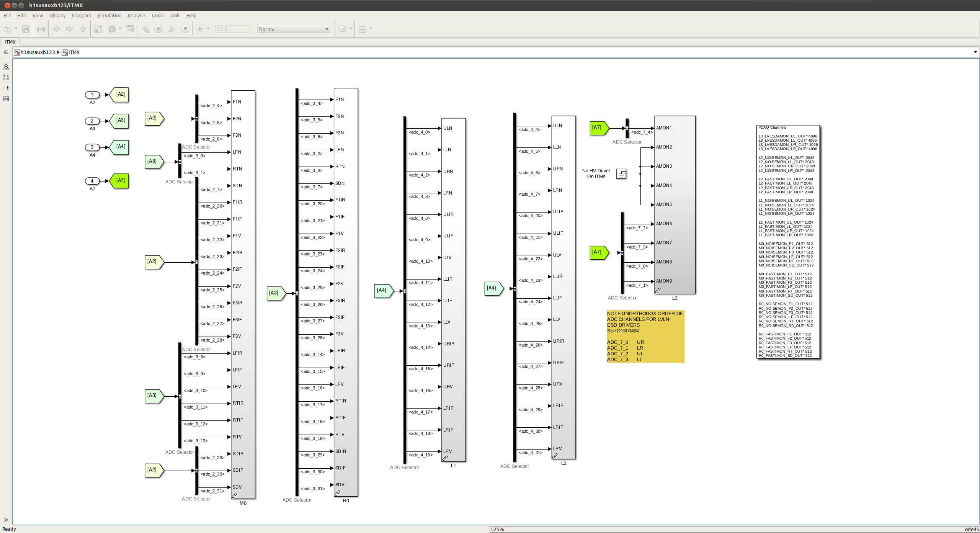The height and width of the screenshot is (533, 980).
Task: Click the Sample Time Display palette icon
Action: pyautogui.click(x=6, y=88)
